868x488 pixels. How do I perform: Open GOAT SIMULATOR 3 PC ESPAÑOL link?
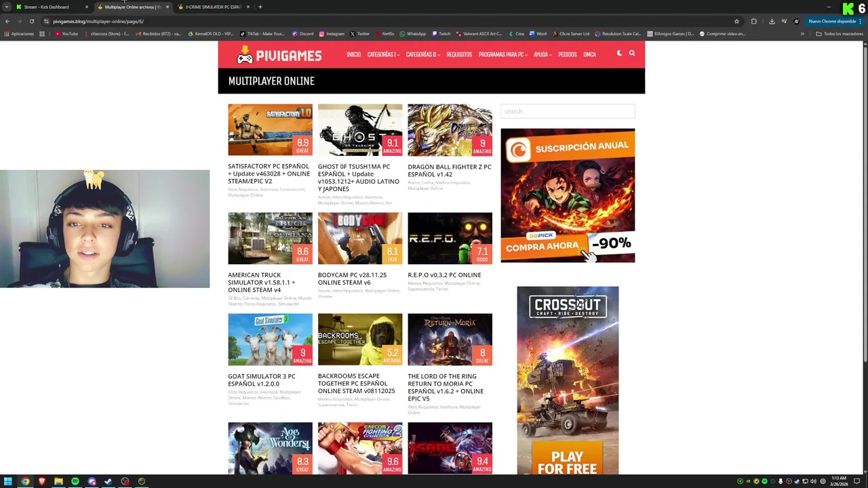[x=262, y=380]
